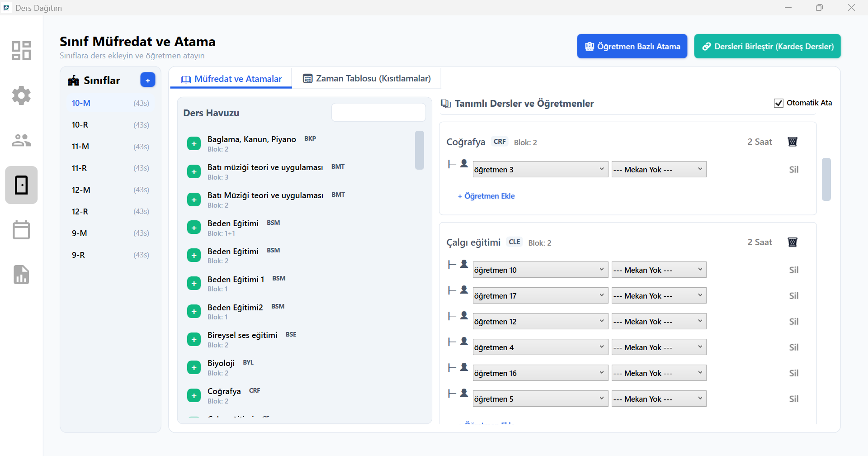The width and height of the screenshot is (868, 456).
Task: Select the Müfredat ve Atamalar tab
Action: tap(231, 79)
